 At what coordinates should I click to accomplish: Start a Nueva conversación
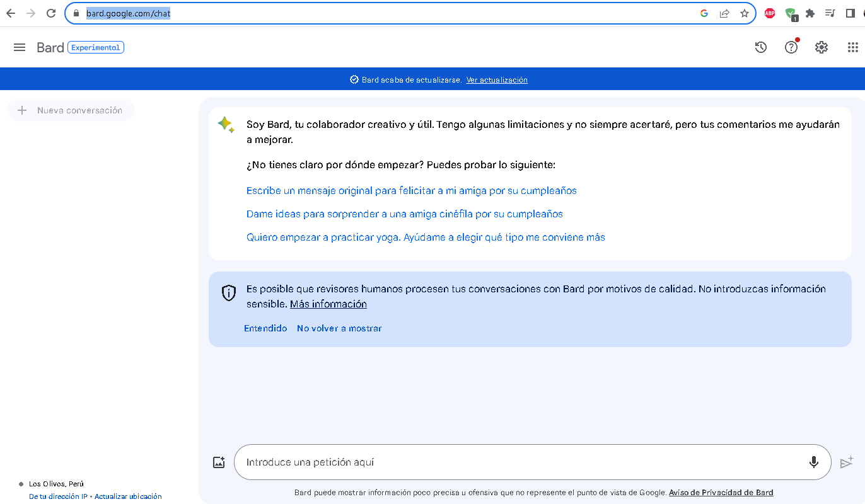(71, 110)
